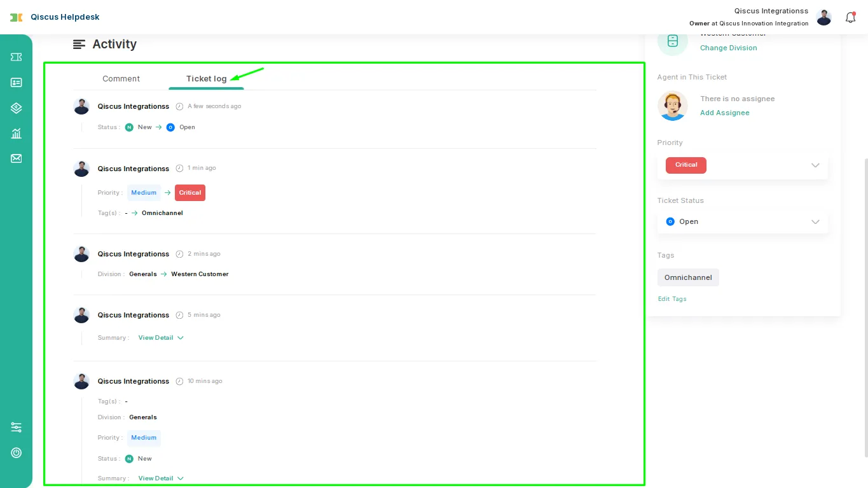Click the 'Omnichannel' tag text in log

click(x=162, y=213)
